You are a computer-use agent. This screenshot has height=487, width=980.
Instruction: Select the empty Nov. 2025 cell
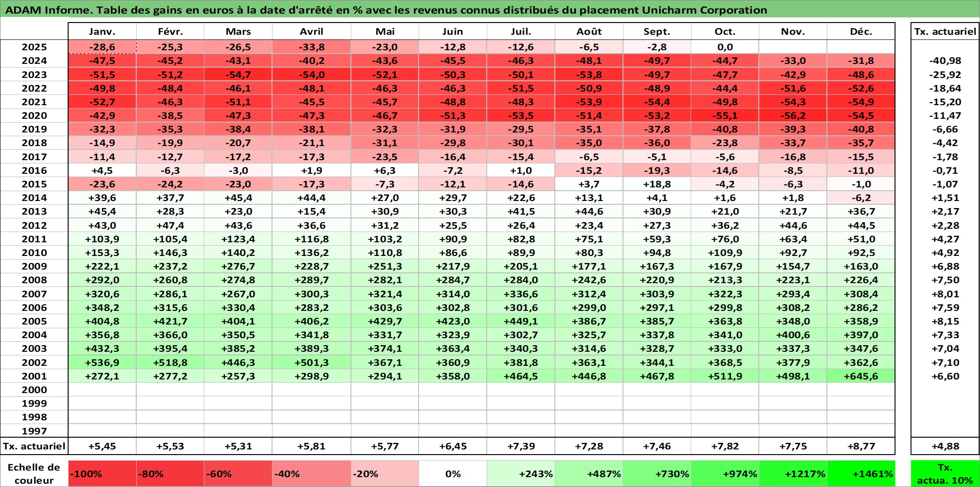[x=793, y=47]
